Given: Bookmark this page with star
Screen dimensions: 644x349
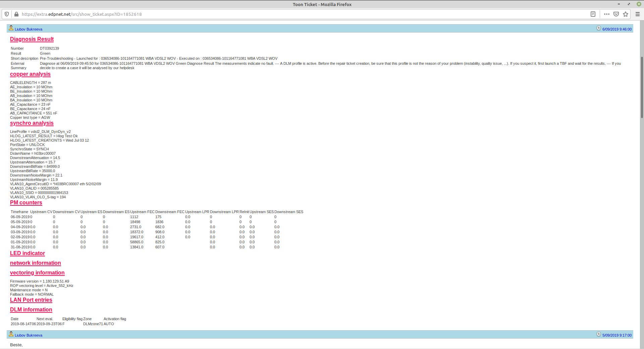Looking at the screenshot, I should [x=626, y=14].
